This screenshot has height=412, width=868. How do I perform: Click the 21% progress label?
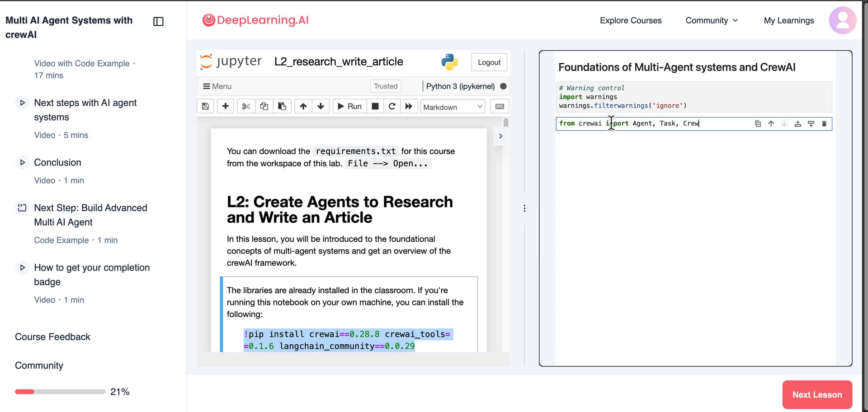pos(120,392)
